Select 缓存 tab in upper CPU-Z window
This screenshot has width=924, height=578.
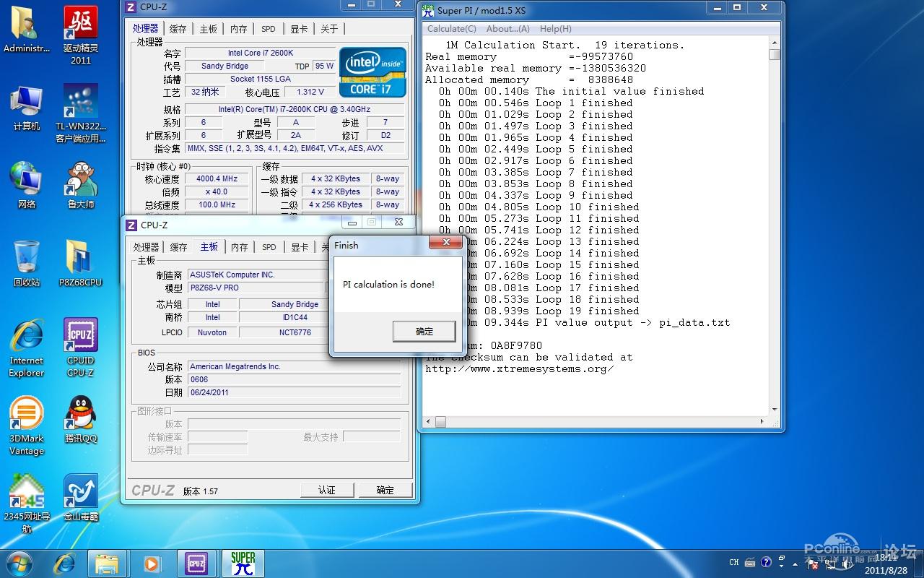point(178,29)
